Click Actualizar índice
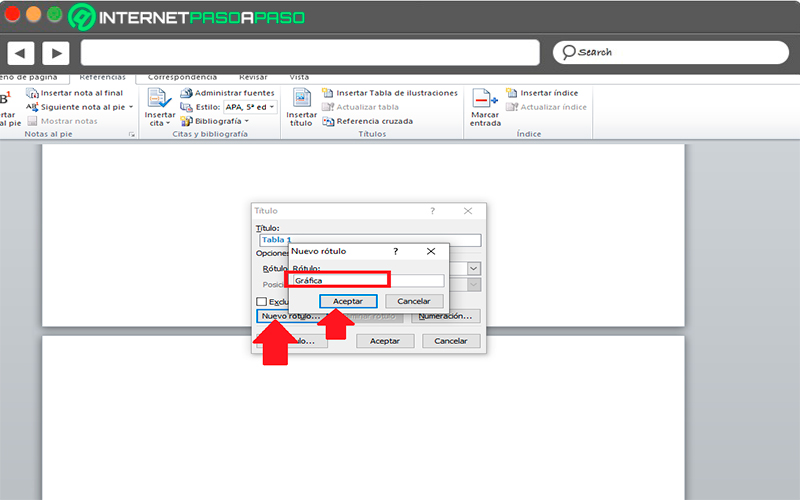The width and height of the screenshot is (800, 500). [546, 107]
